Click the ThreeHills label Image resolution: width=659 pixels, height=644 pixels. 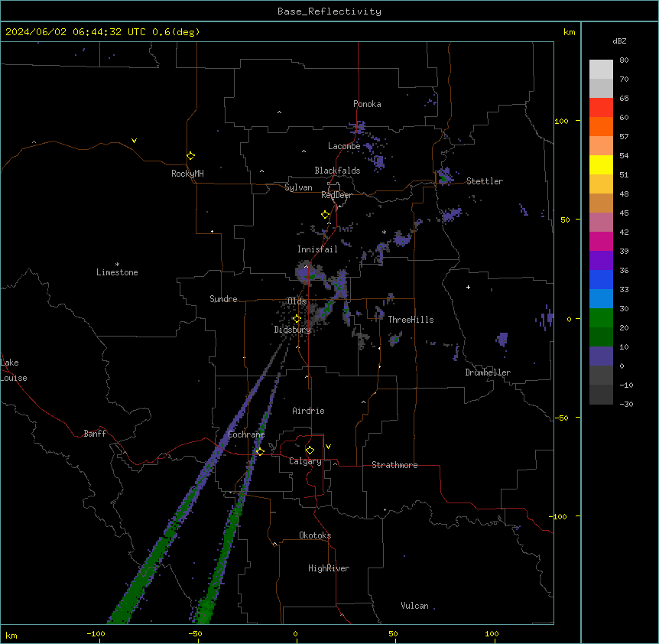click(411, 320)
